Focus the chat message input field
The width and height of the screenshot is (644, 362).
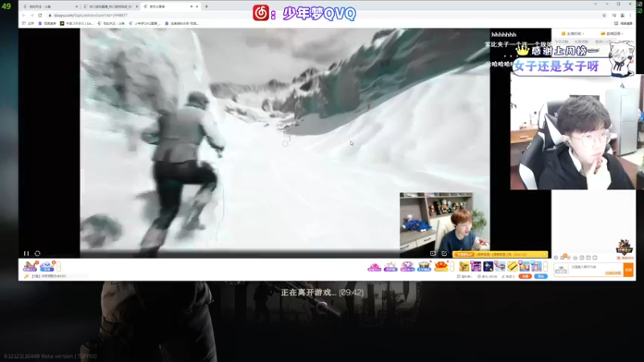coord(597,270)
